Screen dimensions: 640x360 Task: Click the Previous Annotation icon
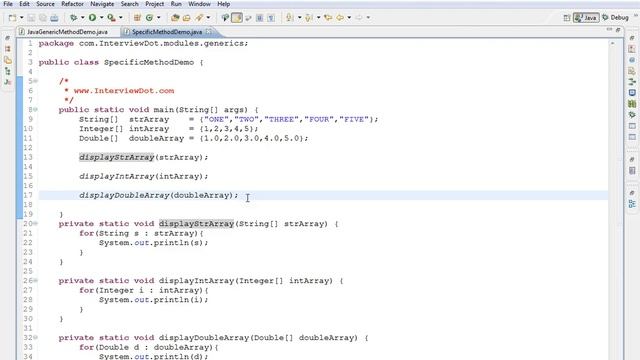point(309,18)
